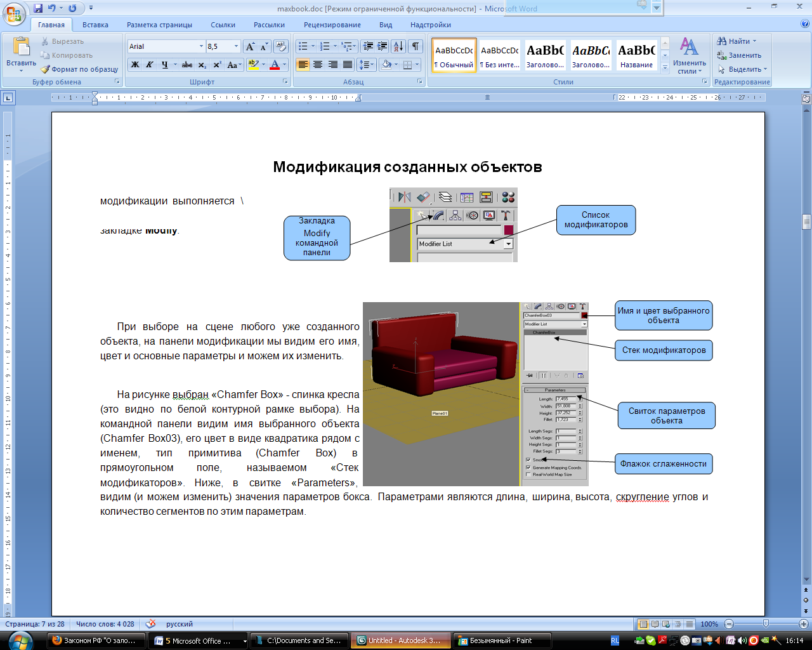
Task: Open line spacing dropdown
Action: [x=367, y=65]
